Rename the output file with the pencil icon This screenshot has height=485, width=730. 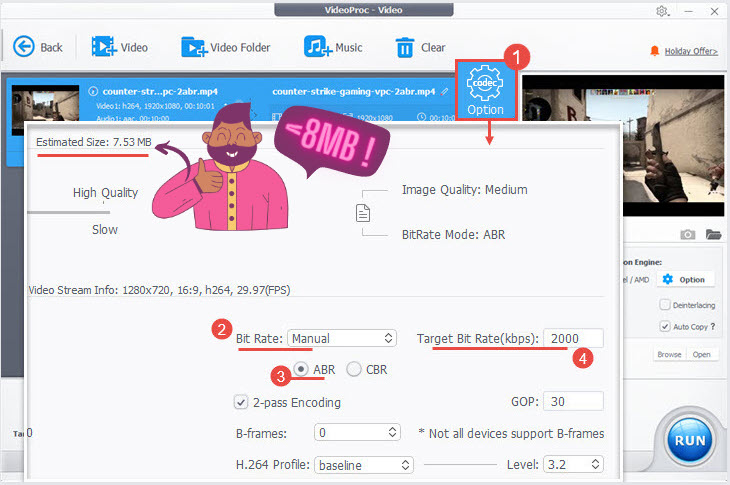click(445, 92)
